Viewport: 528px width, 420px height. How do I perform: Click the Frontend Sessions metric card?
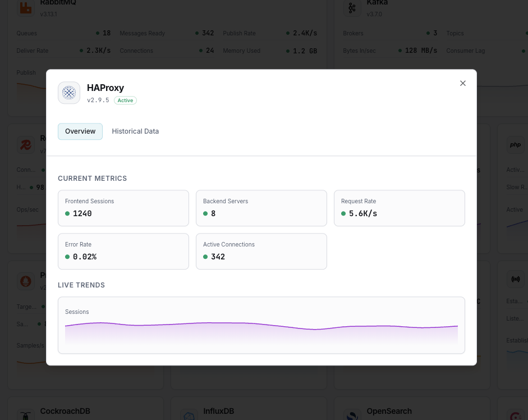[123, 208]
